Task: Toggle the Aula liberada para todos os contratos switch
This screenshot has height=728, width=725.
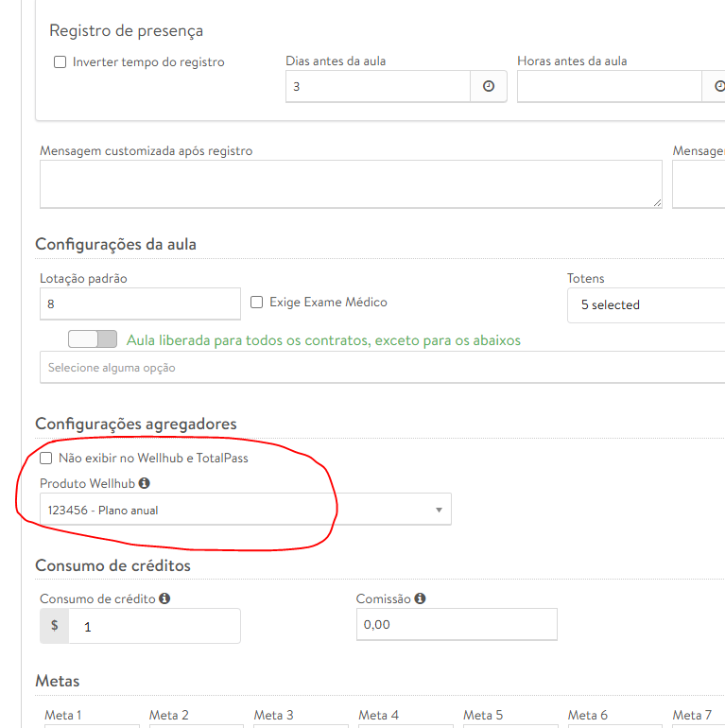Action: (x=93, y=339)
